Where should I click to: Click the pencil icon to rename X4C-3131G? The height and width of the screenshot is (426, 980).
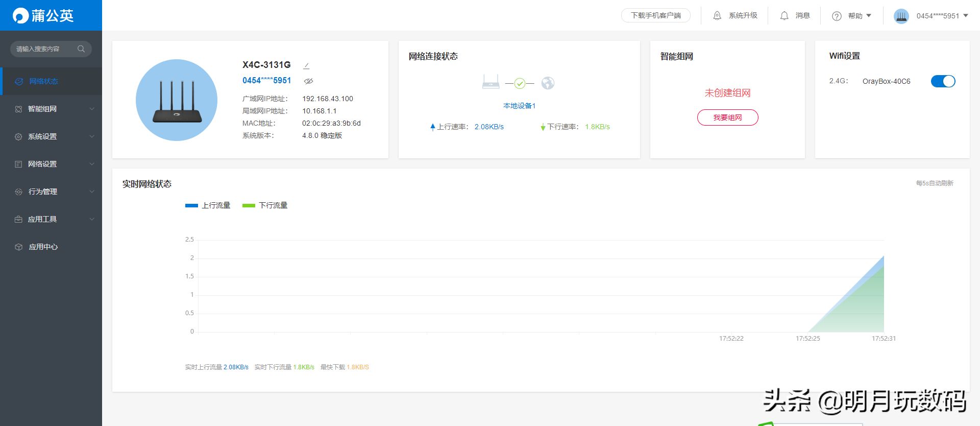pyautogui.click(x=306, y=66)
